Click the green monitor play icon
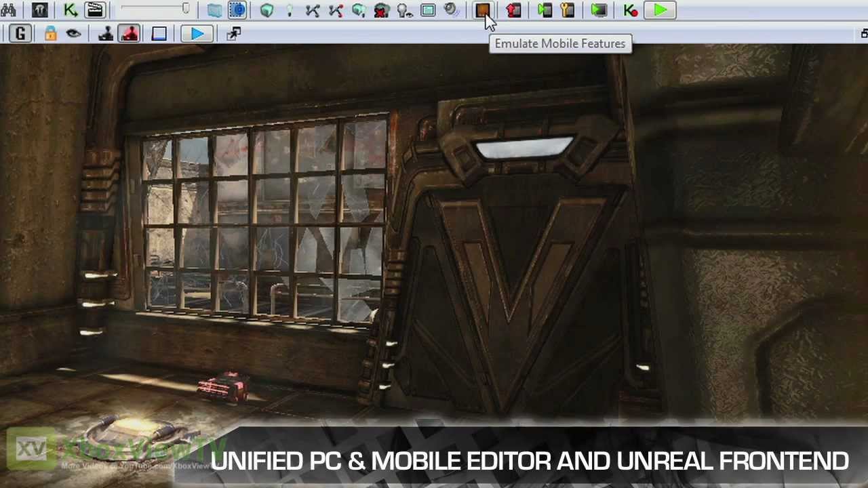 pyautogui.click(x=599, y=10)
